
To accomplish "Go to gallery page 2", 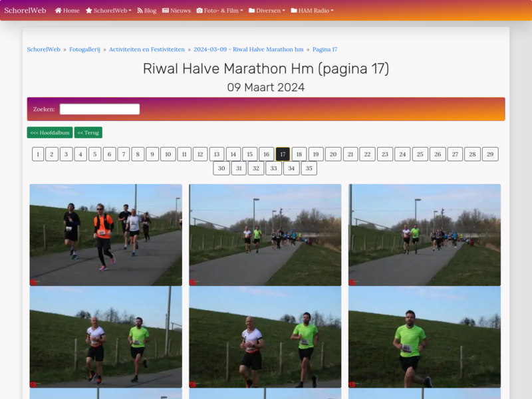I will [x=52, y=154].
